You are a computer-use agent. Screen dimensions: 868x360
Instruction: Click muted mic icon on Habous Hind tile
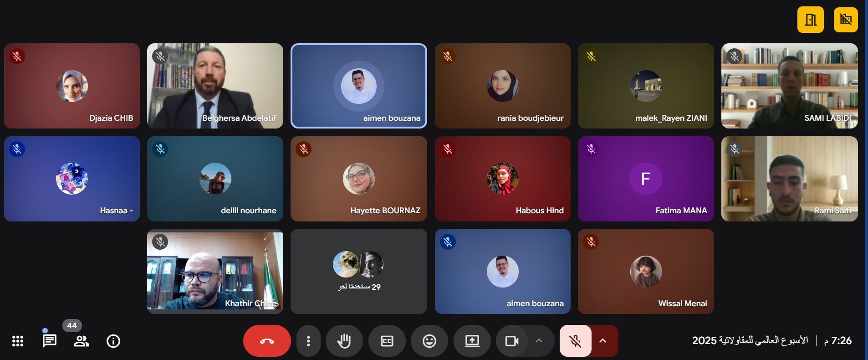[x=448, y=149]
